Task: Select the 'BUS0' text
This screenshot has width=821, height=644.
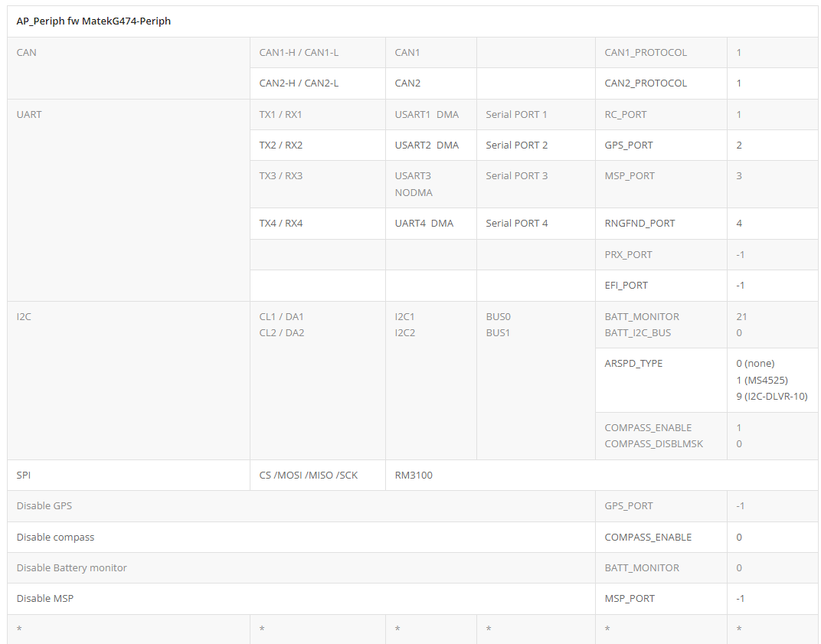Action: tap(498, 317)
